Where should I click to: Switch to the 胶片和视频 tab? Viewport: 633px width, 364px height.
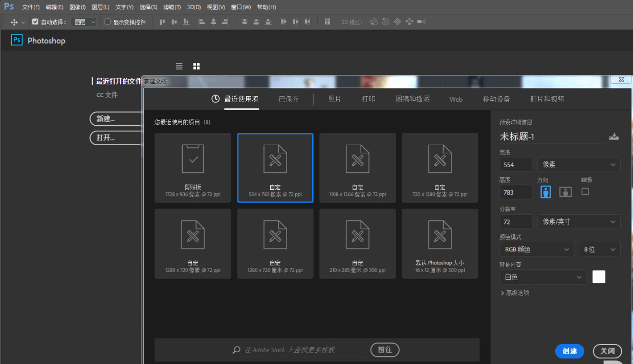click(x=547, y=99)
